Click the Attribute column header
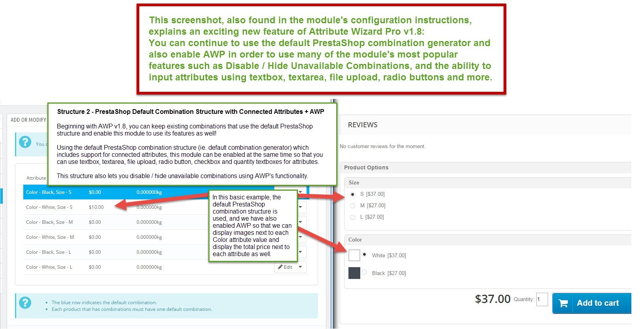644x329 pixels. pyautogui.click(x=36, y=178)
